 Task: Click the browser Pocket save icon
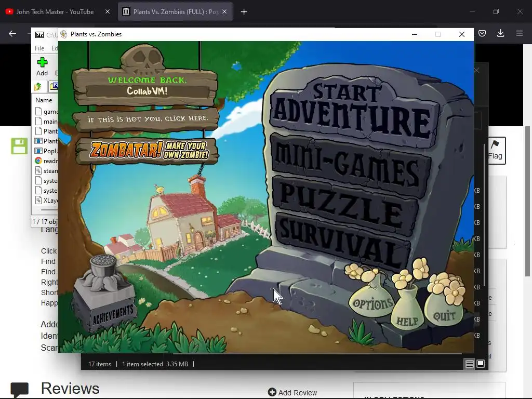[482, 33]
